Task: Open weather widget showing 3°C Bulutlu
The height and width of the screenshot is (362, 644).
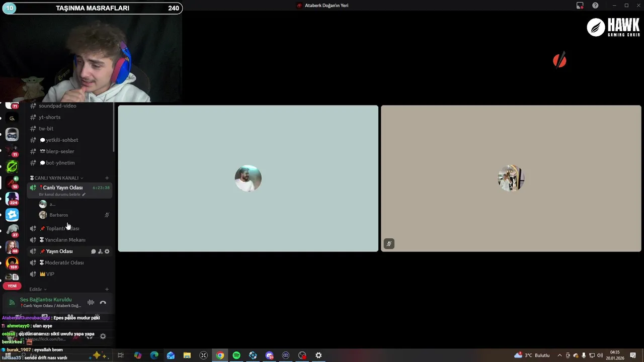Action: pos(532,355)
